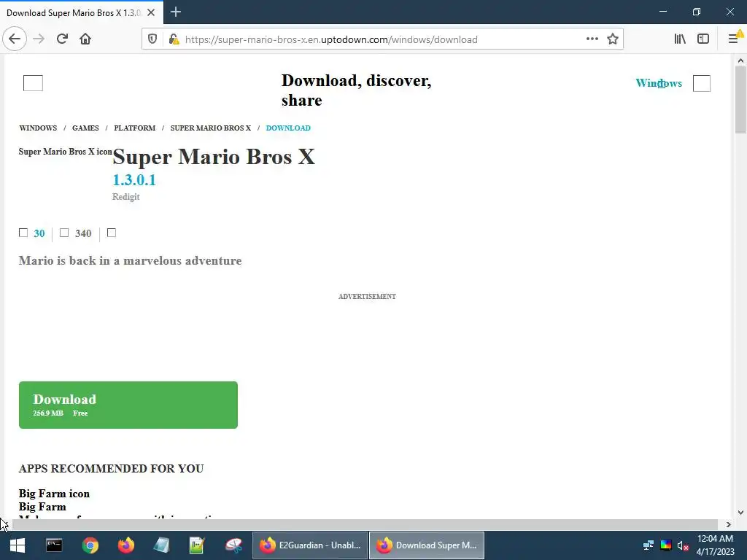Click the URL address field

point(381,39)
